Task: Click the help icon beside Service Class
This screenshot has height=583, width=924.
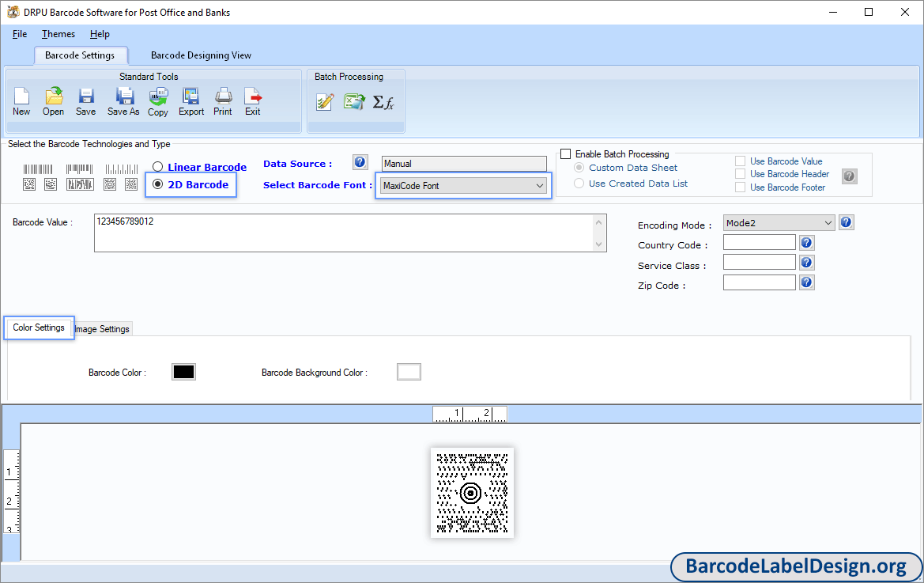Action: pyautogui.click(x=807, y=263)
